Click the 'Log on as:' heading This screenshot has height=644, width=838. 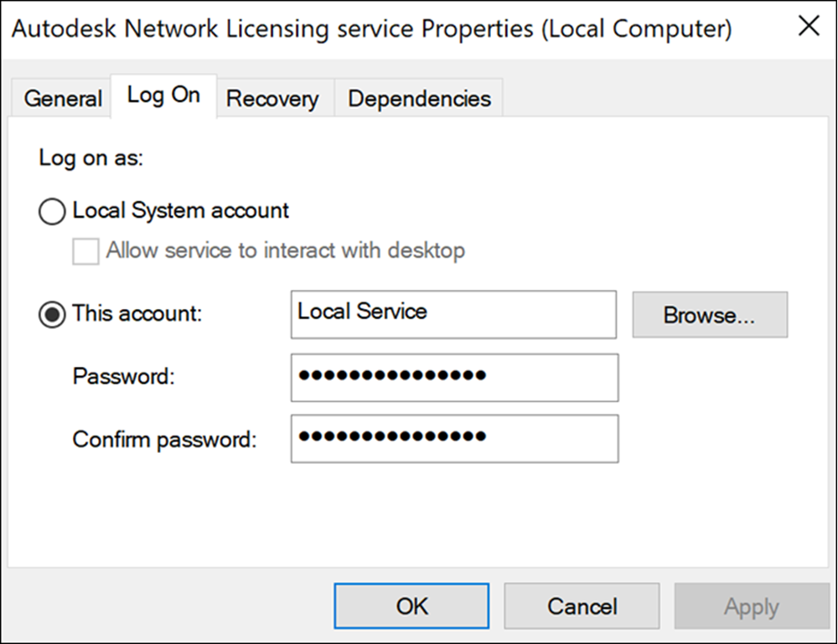point(91,158)
